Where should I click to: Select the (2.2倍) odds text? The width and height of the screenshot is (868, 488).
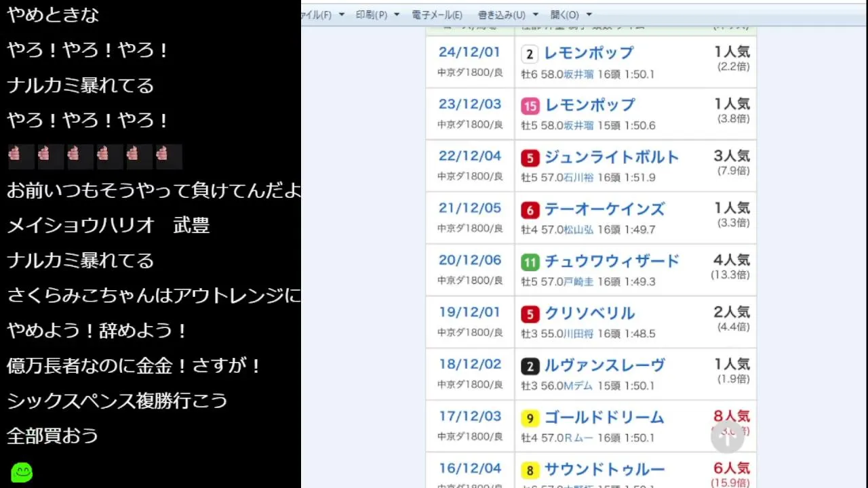coord(734,67)
